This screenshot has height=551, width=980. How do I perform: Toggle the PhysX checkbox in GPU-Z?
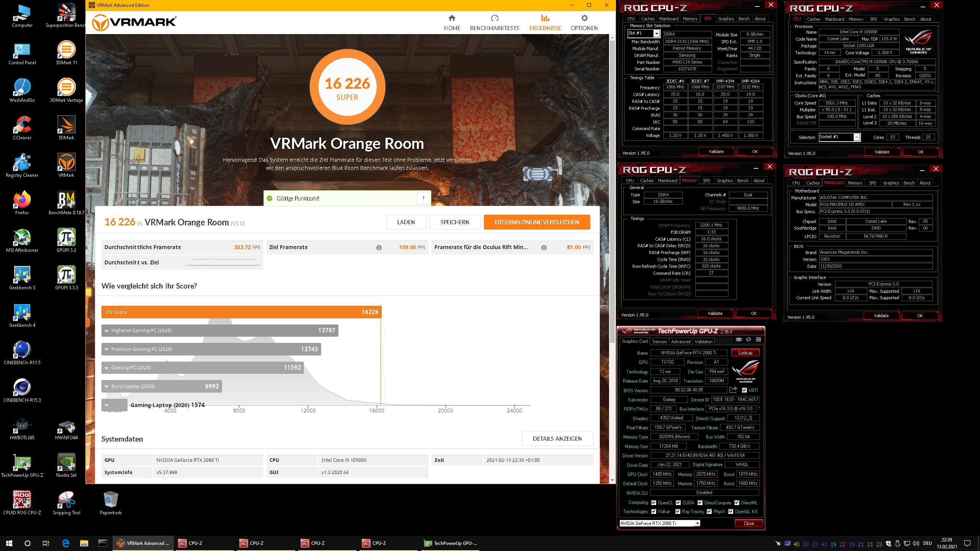coord(709,512)
